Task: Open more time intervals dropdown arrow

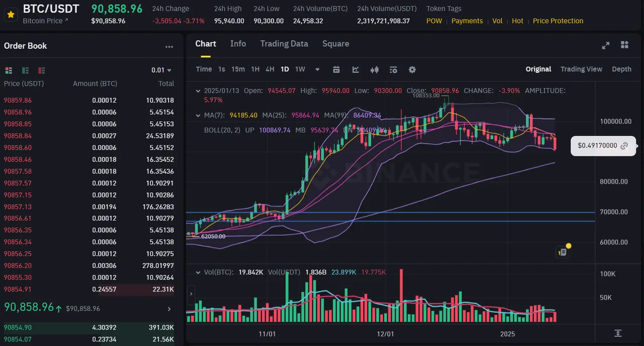Action: pyautogui.click(x=317, y=69)
